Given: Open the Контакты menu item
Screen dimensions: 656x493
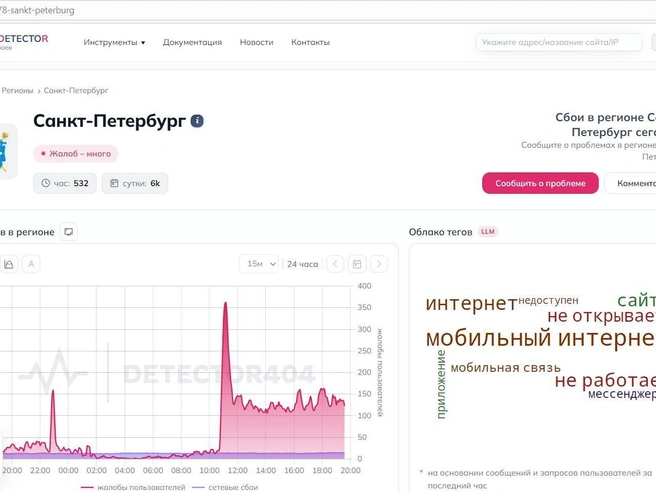Looking at the screenshot, I should click(x=310, y=42).
